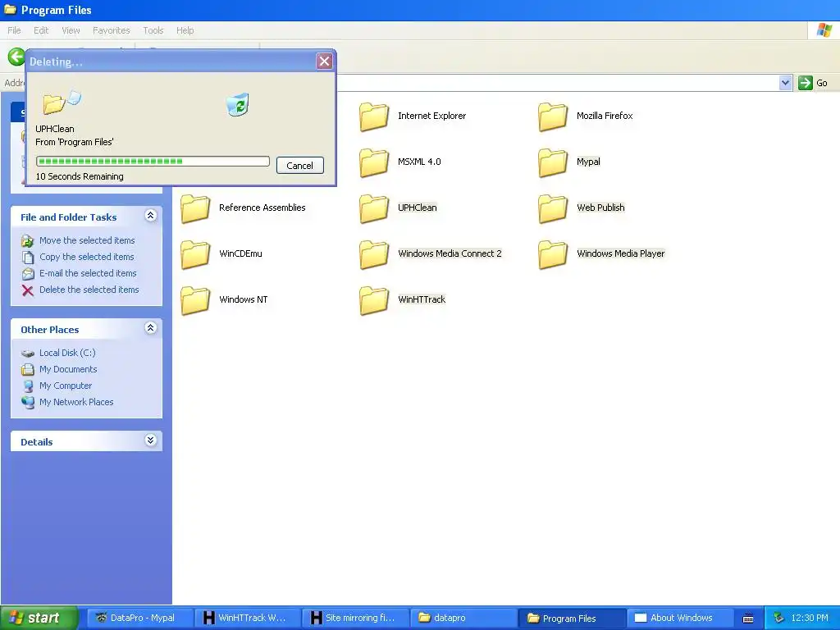This screenshot has height=630, width=840.
Task: Select the Windows Media Player folder icon
Action: coord(553,255)
